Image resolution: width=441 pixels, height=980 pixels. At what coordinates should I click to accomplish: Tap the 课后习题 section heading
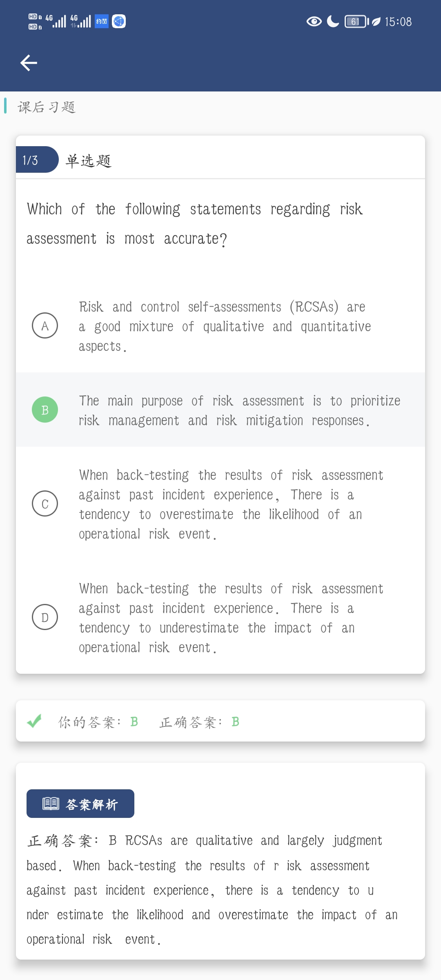click(47, 107)
